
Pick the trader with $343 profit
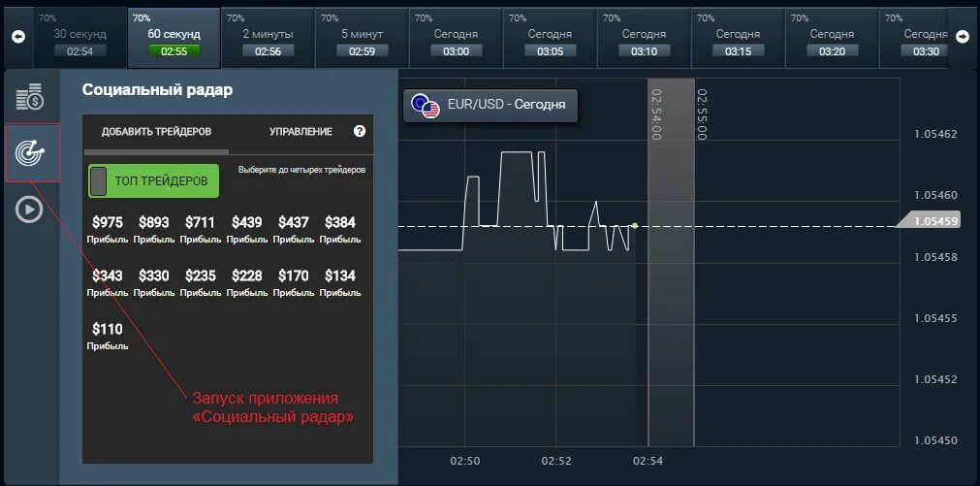click(x=108, y=282)
